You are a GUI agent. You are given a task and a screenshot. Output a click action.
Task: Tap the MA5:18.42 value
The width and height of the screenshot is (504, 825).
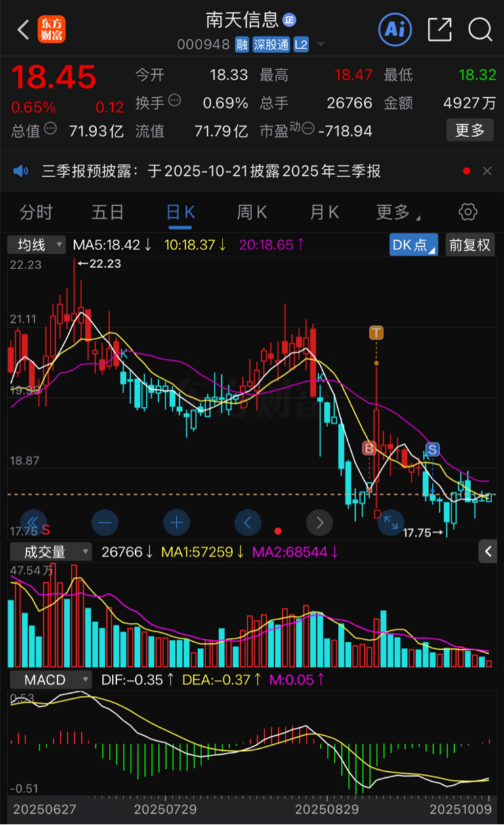point(112,245)
